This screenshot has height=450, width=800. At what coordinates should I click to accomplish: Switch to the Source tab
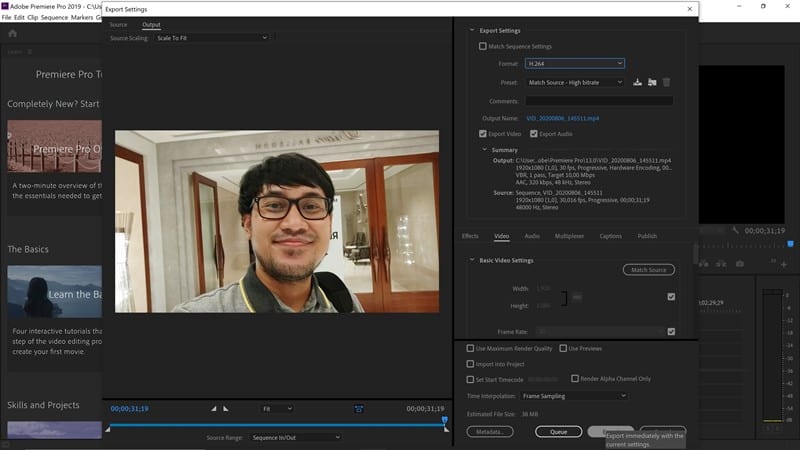(x=118, y=24)
